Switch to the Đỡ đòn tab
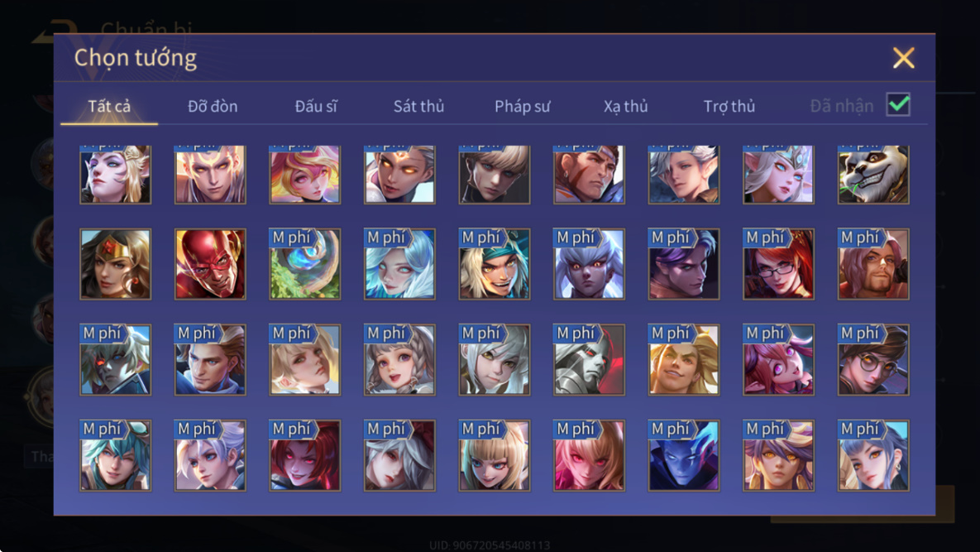Image resolution: width=980 pixels, height=552 pixels. tap(213, 106)
